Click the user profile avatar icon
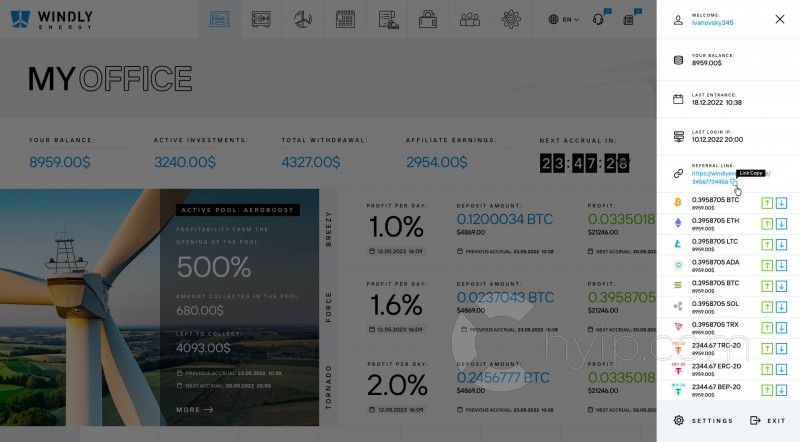 point(678,20)
